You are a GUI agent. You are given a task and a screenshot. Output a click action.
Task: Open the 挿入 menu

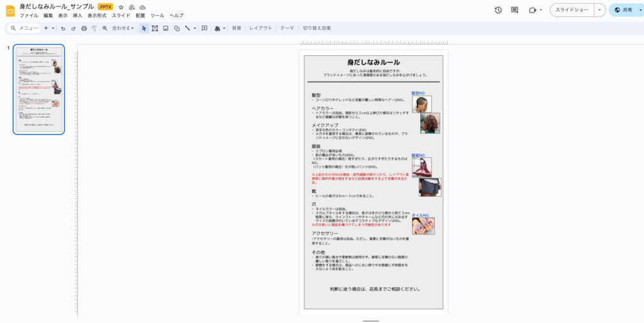pos(77,16)
